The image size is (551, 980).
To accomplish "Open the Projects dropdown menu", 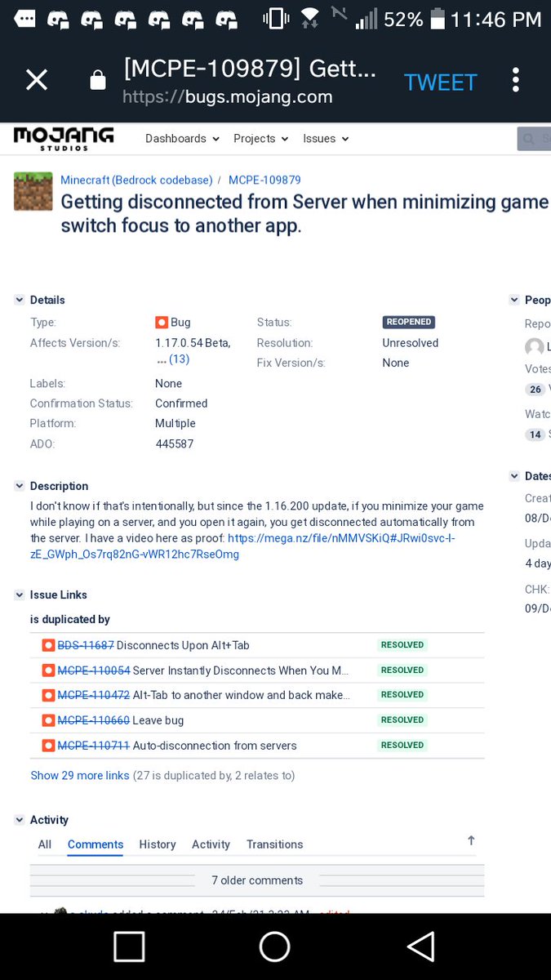I will tap(261, 139).
